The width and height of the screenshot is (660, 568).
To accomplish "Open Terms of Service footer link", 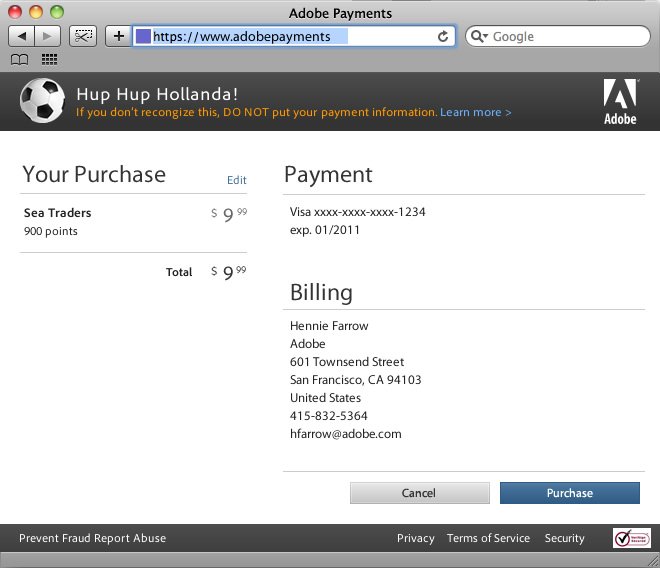I will click(488, 538).
